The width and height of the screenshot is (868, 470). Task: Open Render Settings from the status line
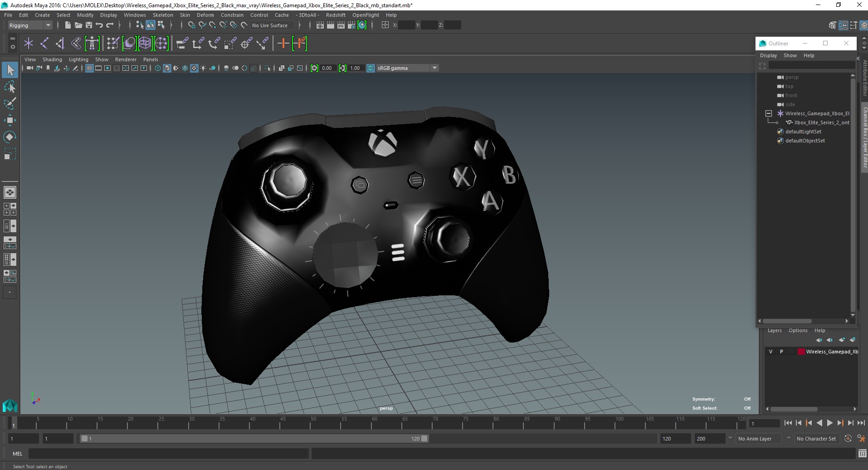[351, 25]
